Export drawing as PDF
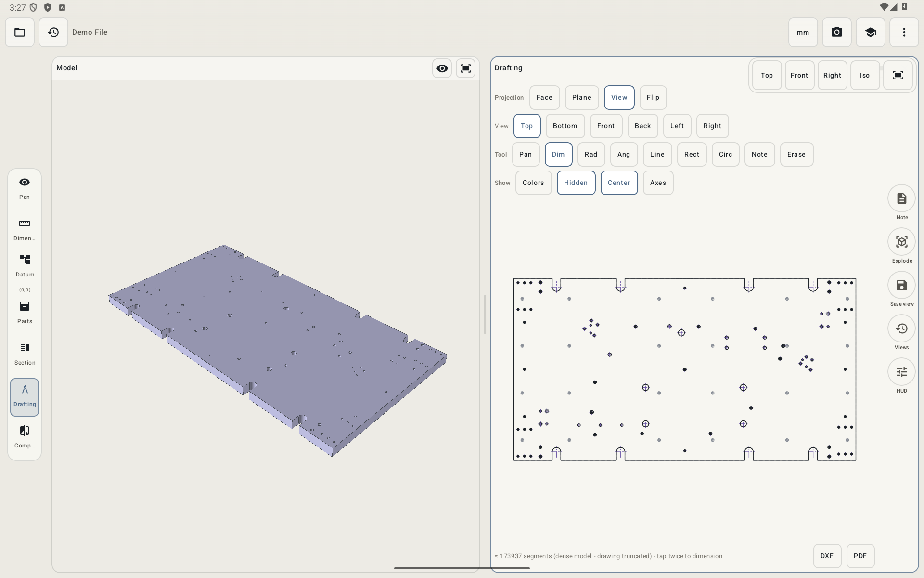924x578 pixels. (x=860, y=556)
